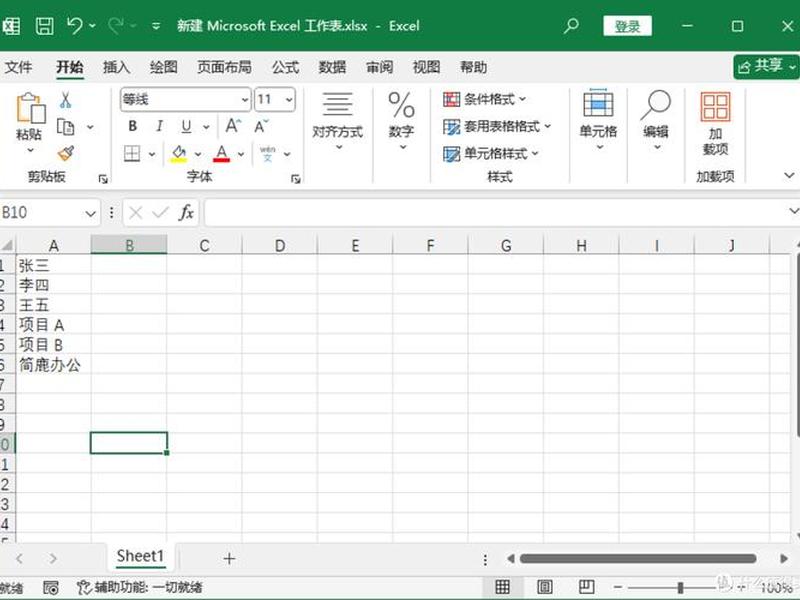Toggle Underline formatting
This screenshot has width=800, height=600.
pos(186,126)
